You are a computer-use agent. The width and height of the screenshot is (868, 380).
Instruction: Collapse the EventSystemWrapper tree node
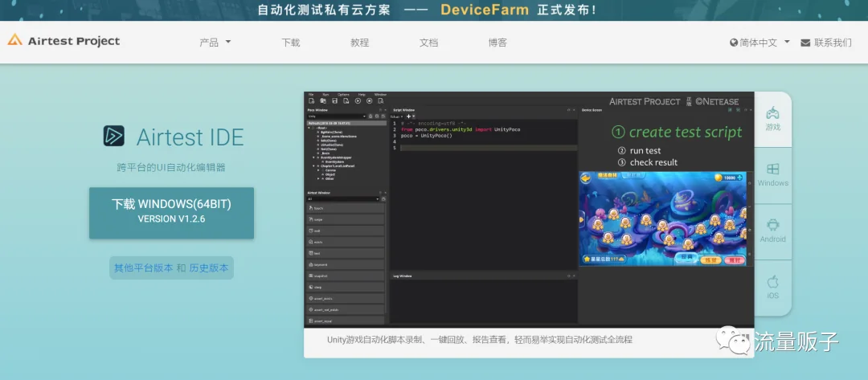tap(314, 157)
